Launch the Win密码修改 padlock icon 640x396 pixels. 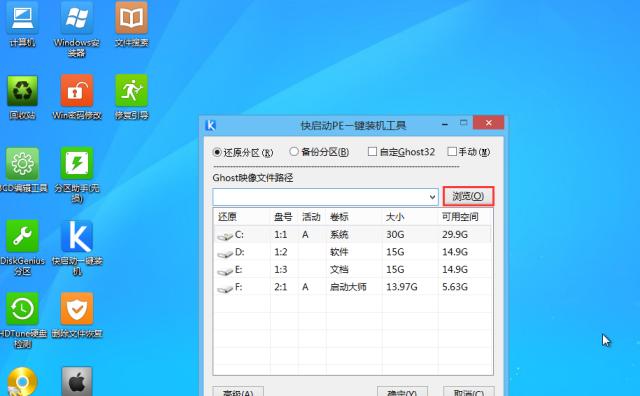77,92
